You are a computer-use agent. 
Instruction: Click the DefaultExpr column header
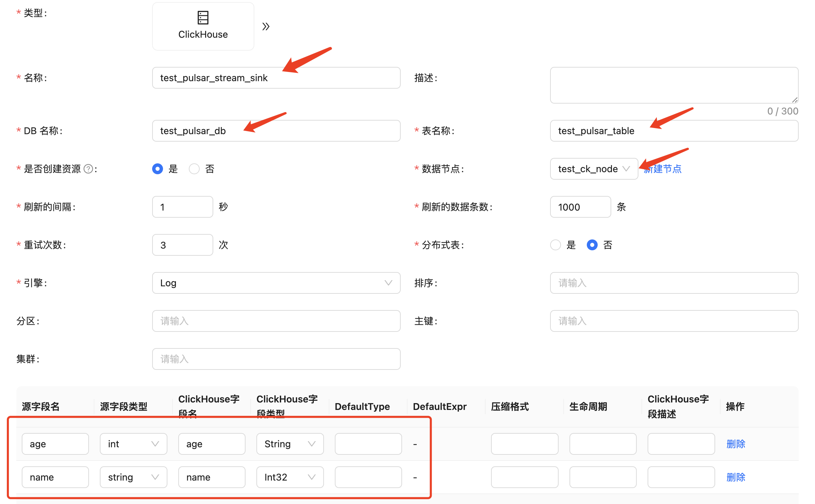(440, 407)
